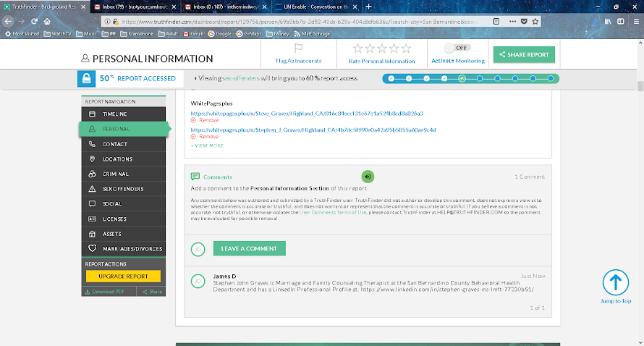Give a four-star rating
Viewport: 644px width, 346px height.
point(394,48)
